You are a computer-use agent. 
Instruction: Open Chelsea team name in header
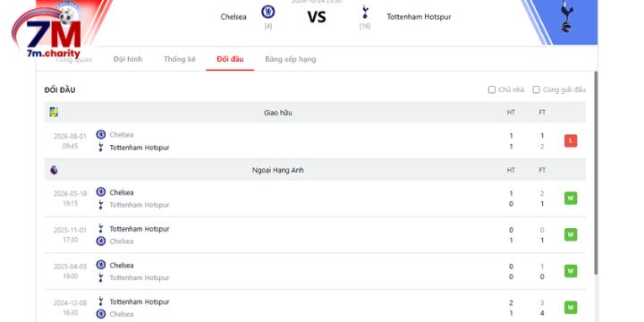[x=233, y=17]
